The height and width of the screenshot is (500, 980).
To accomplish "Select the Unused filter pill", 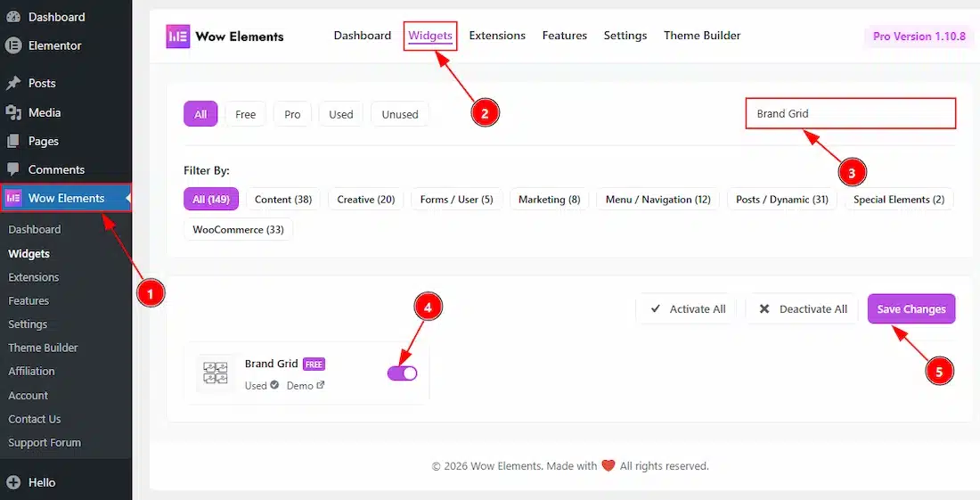I will pos(400,114).
